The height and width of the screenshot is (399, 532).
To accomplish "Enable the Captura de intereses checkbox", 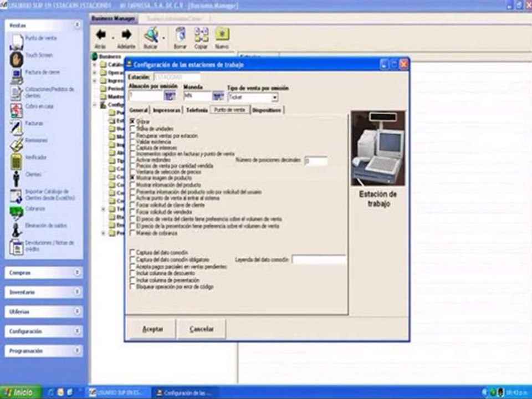I will tap(132, 147).
